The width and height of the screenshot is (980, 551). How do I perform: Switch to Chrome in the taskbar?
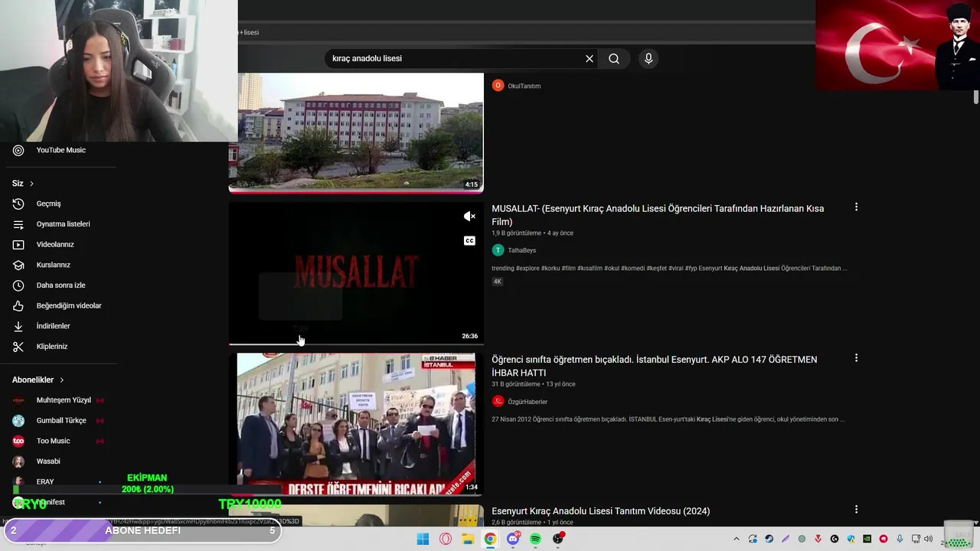coord(490,539)
